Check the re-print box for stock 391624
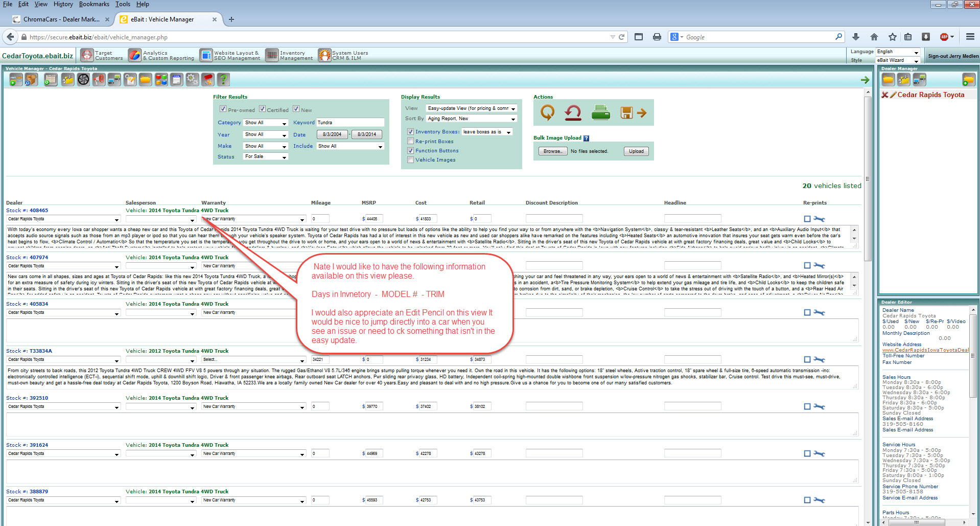Screen dimensions: 980x526 click(807, 453)
